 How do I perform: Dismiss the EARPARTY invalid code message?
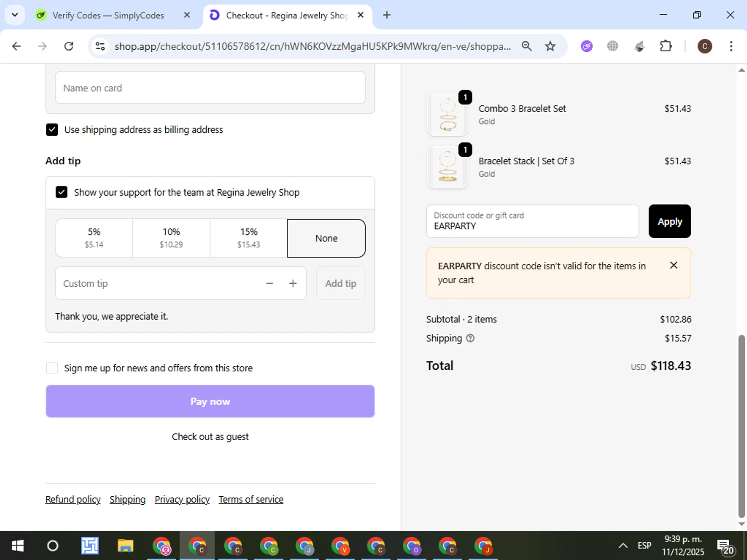(673, 265)
